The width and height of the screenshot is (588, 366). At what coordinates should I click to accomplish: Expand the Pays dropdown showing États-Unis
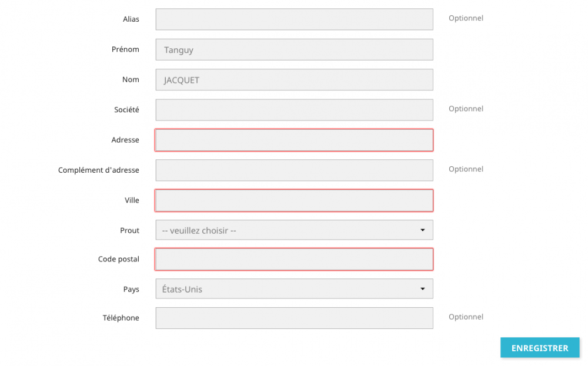point(294,289)
